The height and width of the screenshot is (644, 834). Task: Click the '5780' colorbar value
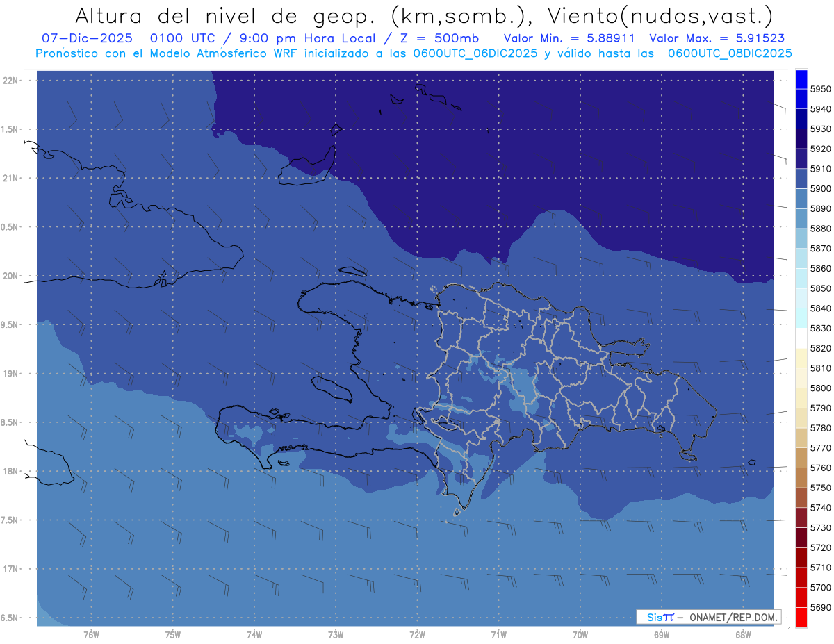point(820,428)
